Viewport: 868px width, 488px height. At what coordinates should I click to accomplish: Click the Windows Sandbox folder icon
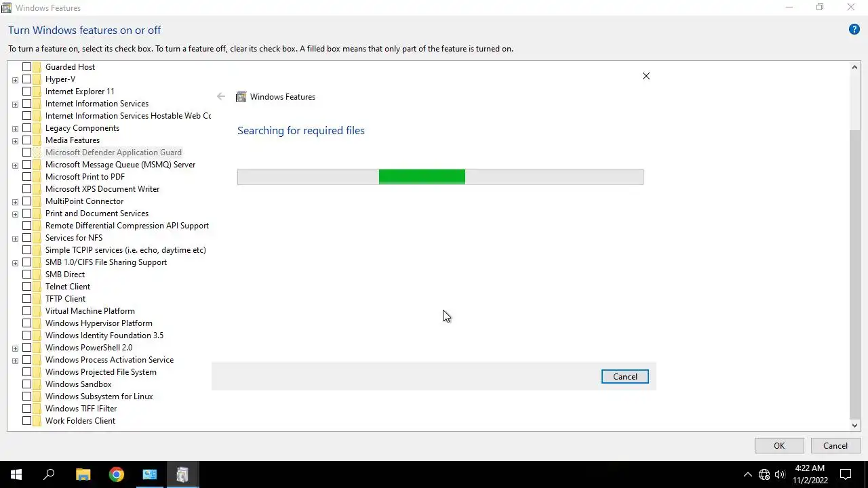pos(37,384)
